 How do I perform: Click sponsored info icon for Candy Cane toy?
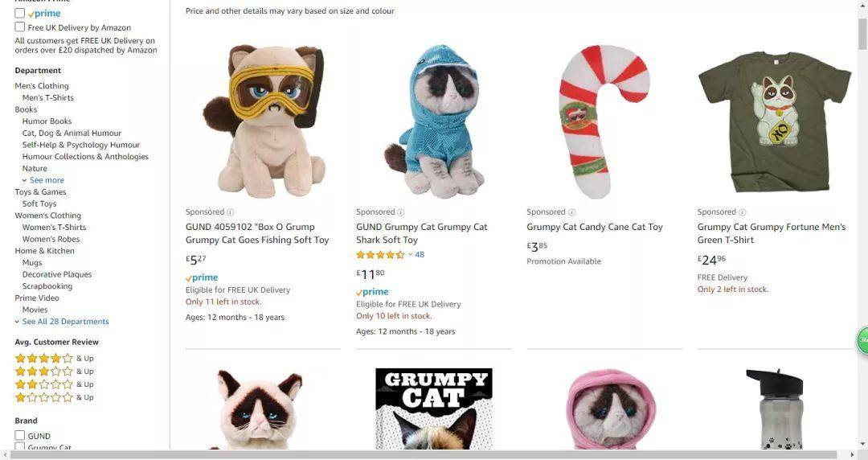(572, 212)
